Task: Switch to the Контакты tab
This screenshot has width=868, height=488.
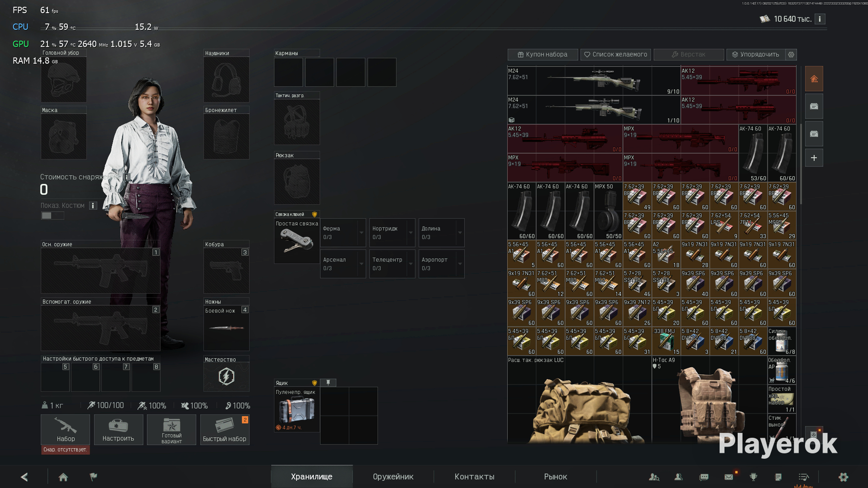Action: click(x=475, y=477)
